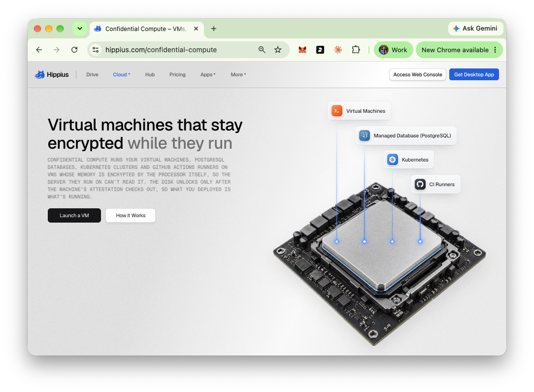Open the Drive nav item
Image resolution: width=534 pixels, height=392 pixels.
pos(92,74)
